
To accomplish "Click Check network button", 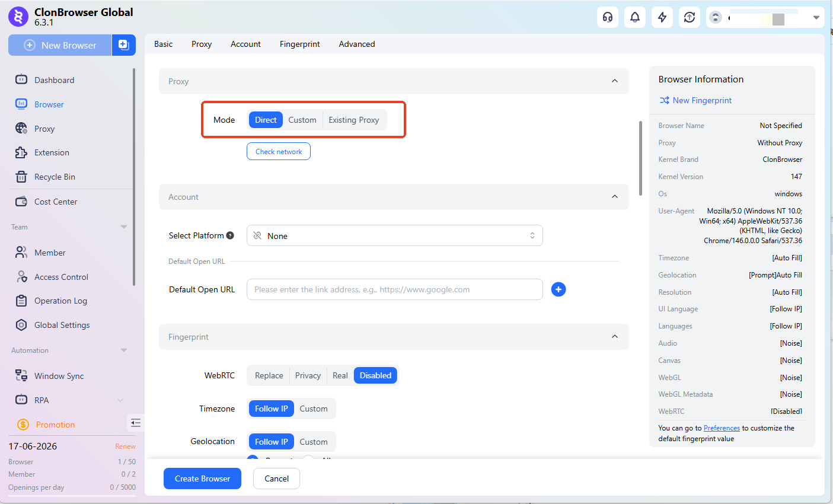I will pos(279,151).
